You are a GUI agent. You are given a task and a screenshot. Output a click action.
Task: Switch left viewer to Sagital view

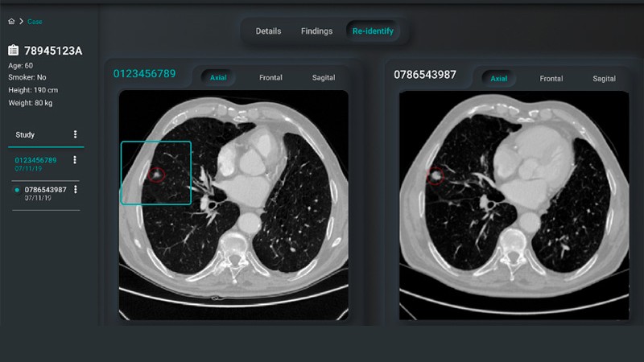tap(324, 78)
